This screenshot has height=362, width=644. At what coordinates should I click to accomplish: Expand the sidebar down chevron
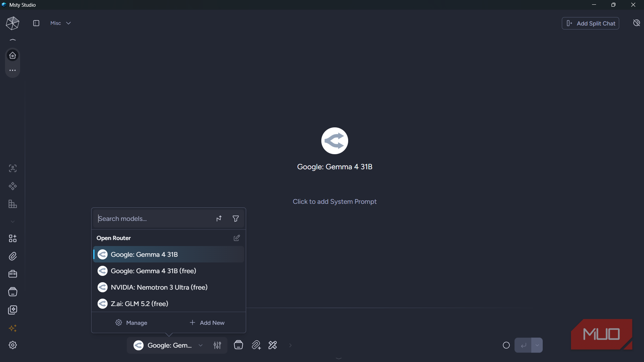tap(13, 222)
